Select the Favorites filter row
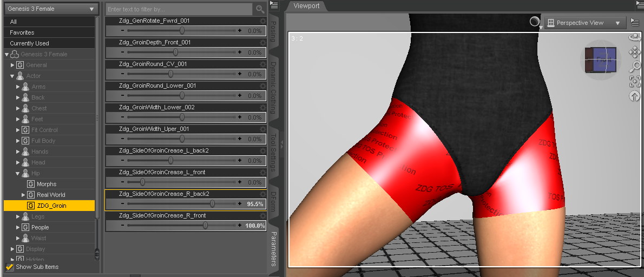Image resolution: width=644 pixels, height=277 pixels. tap(49, 32)
